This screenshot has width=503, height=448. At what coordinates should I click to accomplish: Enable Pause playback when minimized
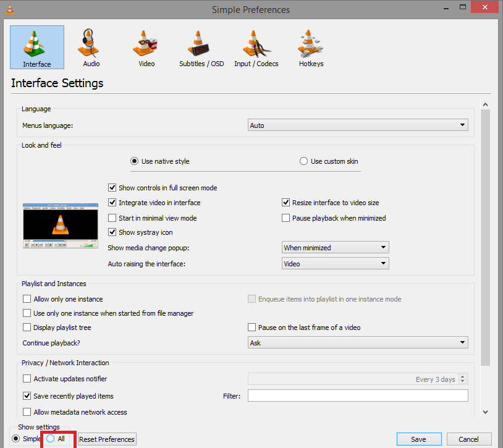tap(286, 218)
